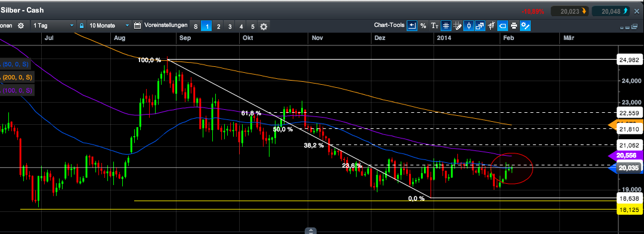Toggle the candlestick chart type icon

469,26
